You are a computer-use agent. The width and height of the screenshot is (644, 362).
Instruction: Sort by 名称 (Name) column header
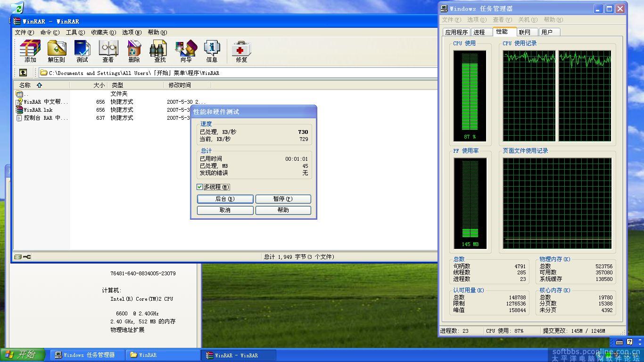tap(41, 85)
